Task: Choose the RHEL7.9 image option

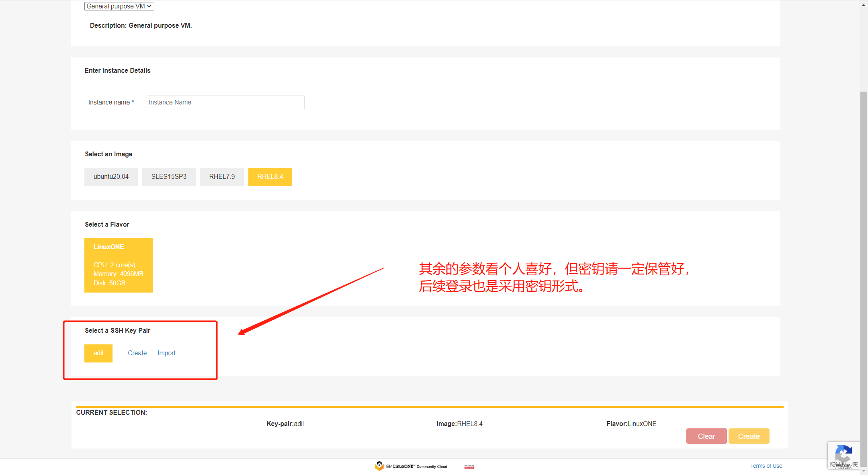Action: click(x=222, y=177)
